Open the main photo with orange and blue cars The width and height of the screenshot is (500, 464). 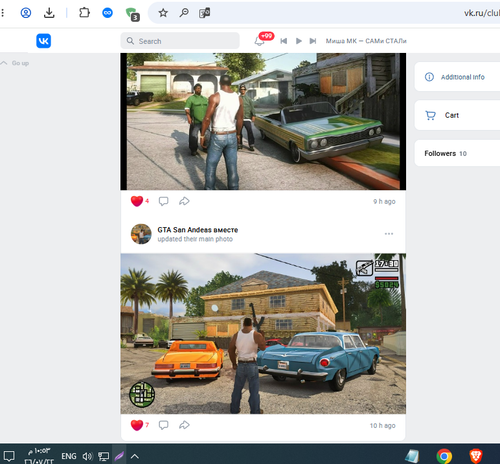(263, 334)
